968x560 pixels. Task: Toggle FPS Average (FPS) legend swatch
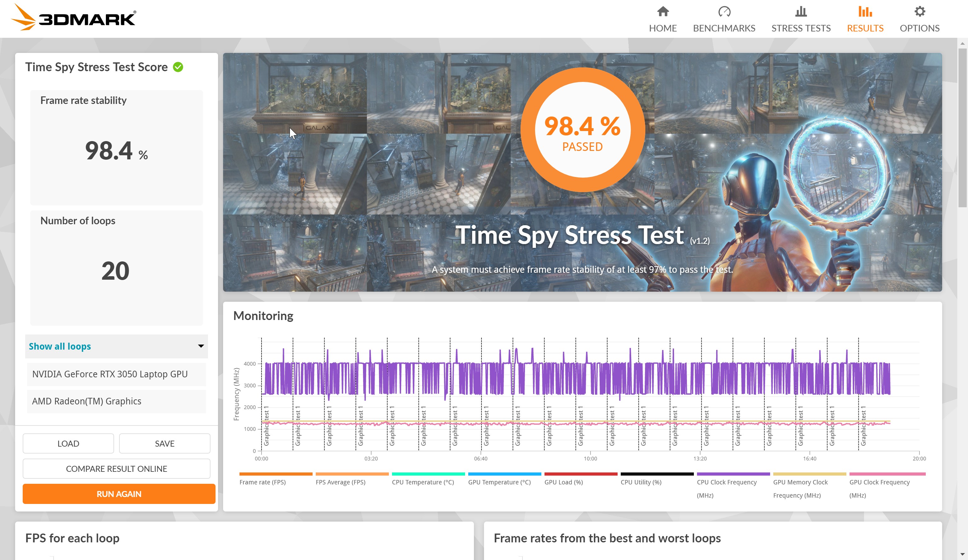tap(352, 474)
